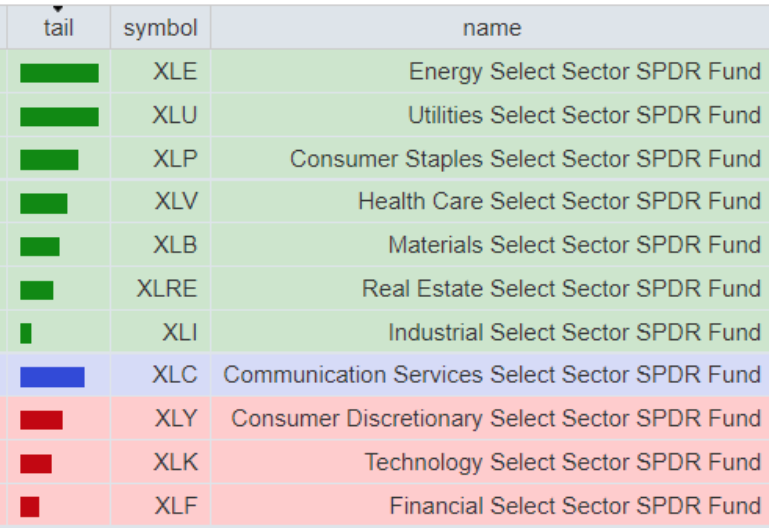
Task: Open Energy Select Sector SPDR Fund row
Action: (584, 72)
